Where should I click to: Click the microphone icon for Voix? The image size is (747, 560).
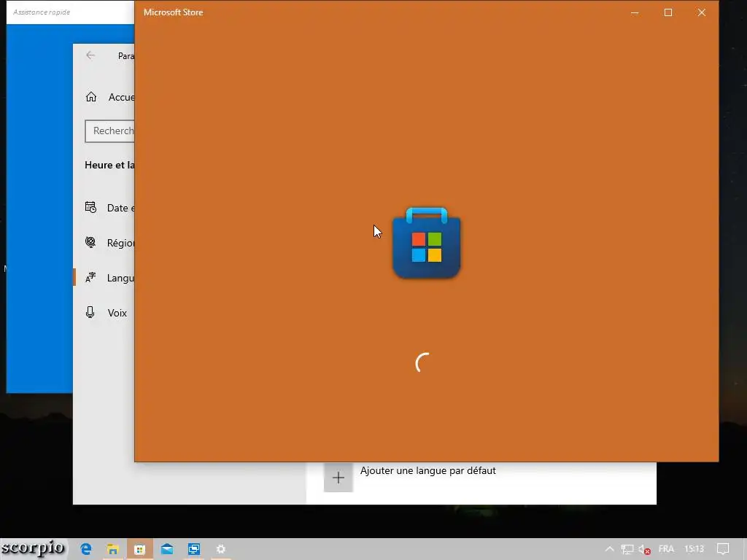tap(90, 312)
